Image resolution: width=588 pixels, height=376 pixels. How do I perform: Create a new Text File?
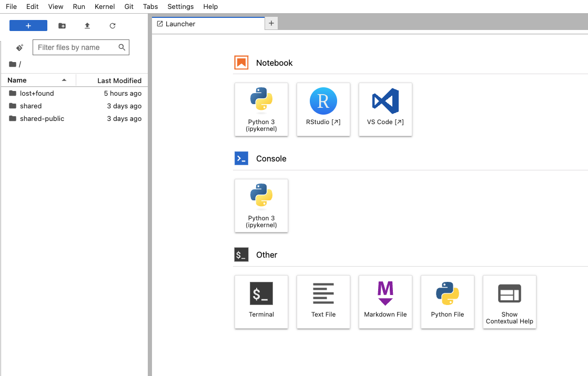(x=323, y=302)
